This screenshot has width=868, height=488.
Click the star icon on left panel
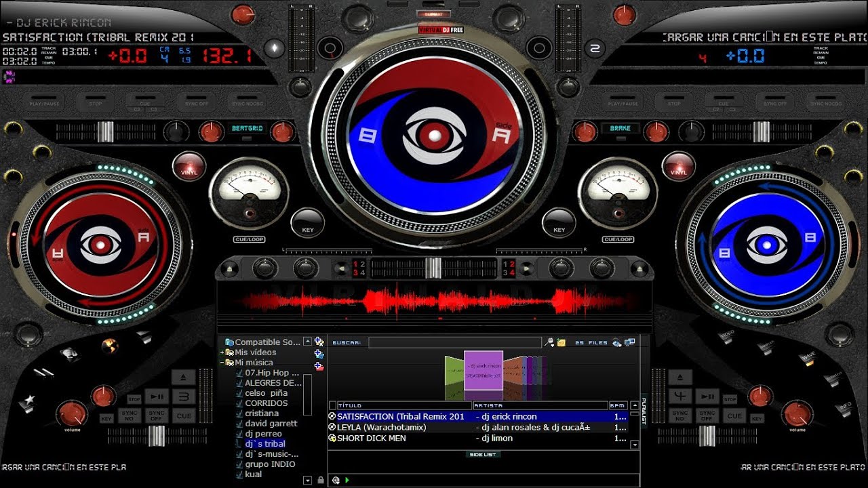[x=26, y=403]
